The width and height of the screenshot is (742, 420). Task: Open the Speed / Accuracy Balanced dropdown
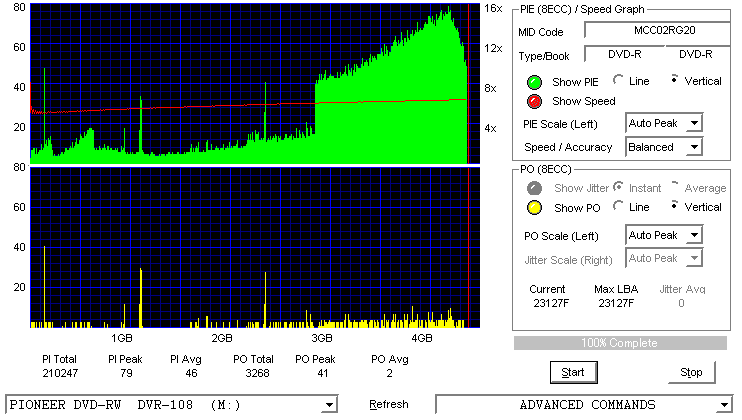click(x=663, y=147)
